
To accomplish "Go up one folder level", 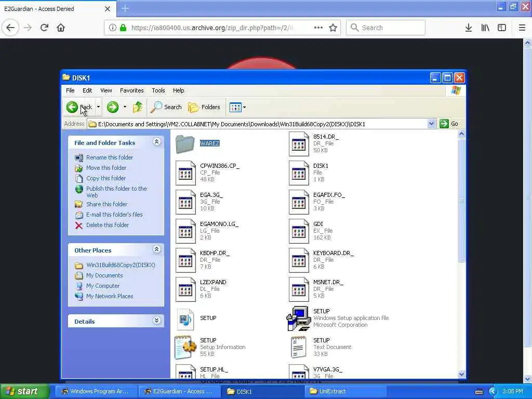I will [138, 107].
